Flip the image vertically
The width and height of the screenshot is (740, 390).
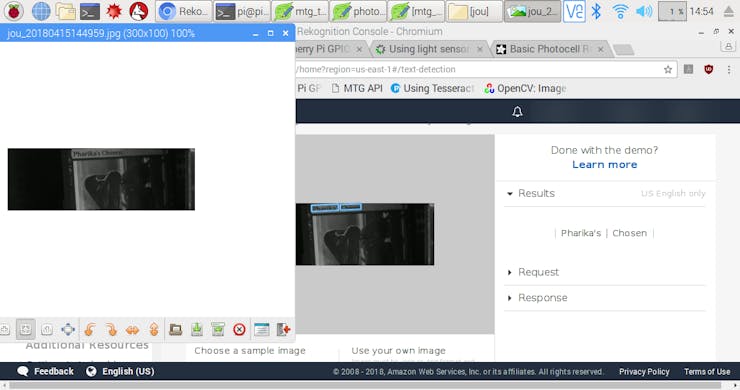[x=154, y=329]
